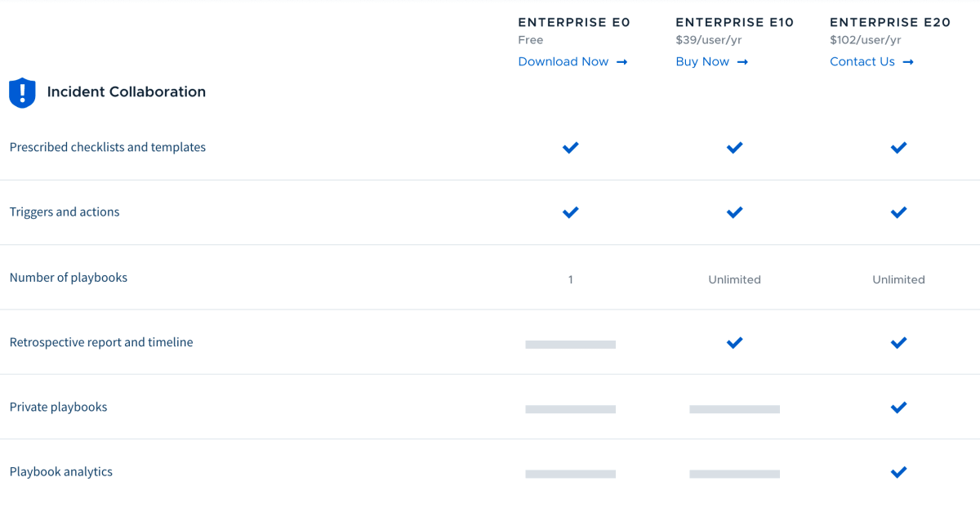
Task: Click the arrow beside Download Now
Action: click(621, 62)
